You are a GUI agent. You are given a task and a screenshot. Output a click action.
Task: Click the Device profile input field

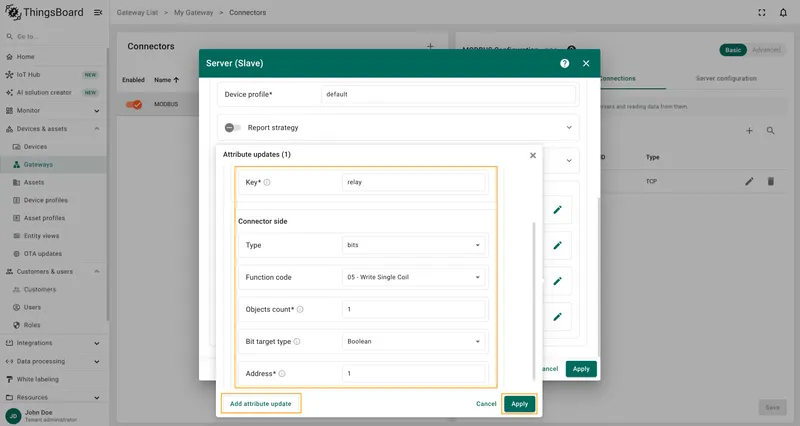coord(448,94)
